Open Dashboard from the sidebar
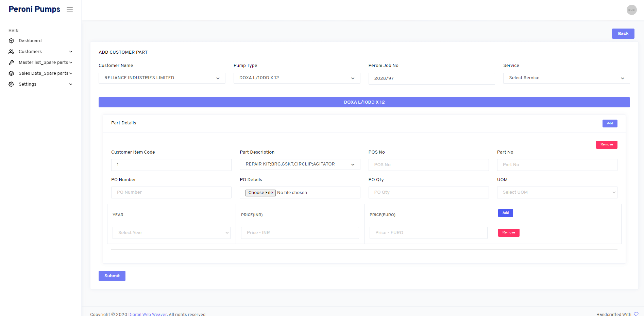The height and width of the screenshot is (316, 644). 30,41
